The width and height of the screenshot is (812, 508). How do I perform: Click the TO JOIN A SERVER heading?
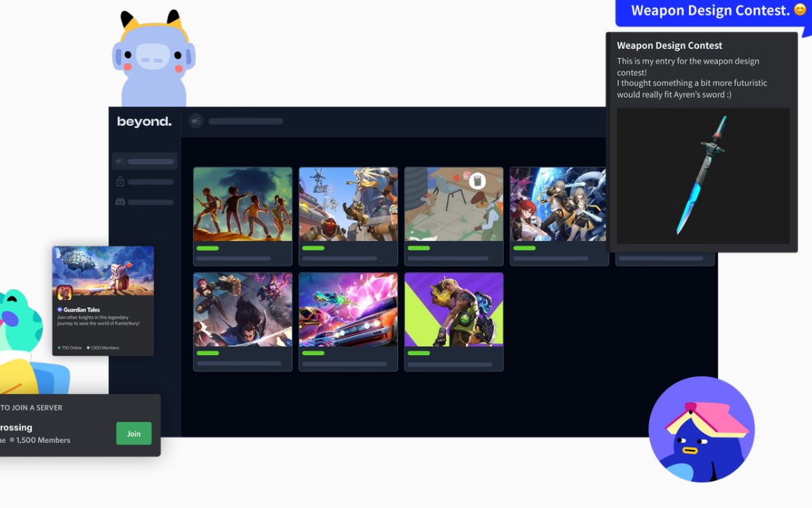point(31,408)
